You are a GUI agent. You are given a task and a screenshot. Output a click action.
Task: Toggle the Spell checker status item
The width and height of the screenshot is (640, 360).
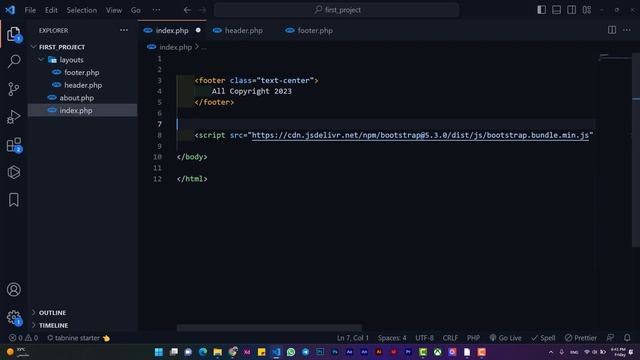(x=543, y=338)
